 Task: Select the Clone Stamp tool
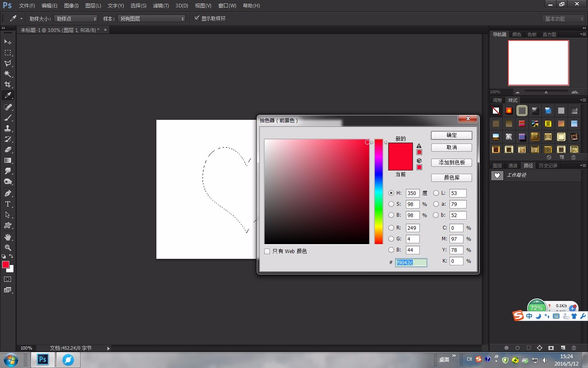click(x=8, y=128)
